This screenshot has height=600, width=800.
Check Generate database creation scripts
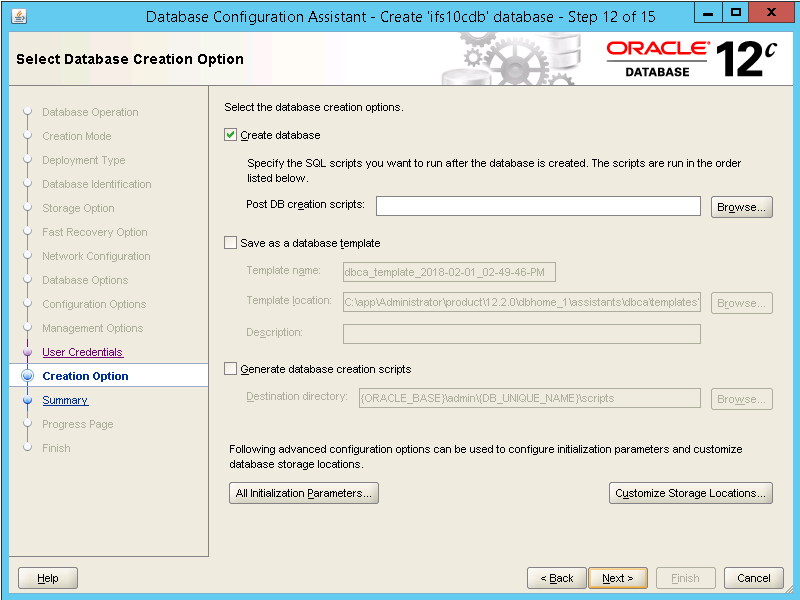click(x=231, y=369)
